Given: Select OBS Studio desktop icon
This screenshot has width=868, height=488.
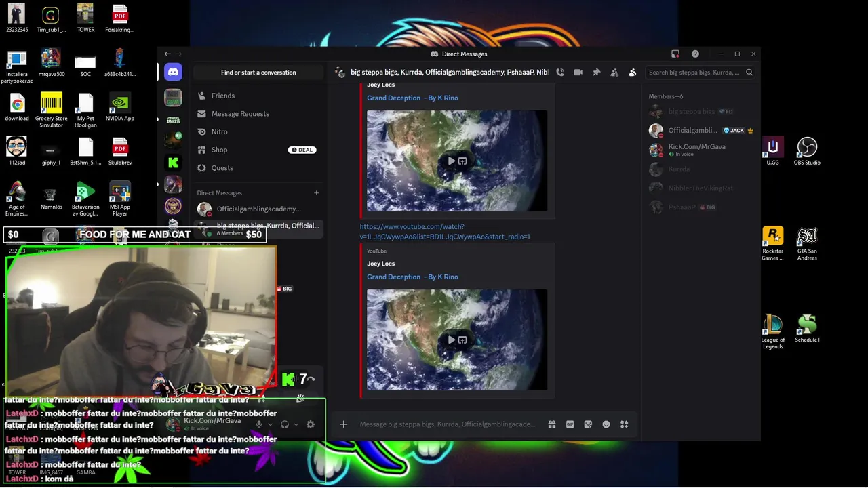Looking at the screenshot, I should click(807, 152).
